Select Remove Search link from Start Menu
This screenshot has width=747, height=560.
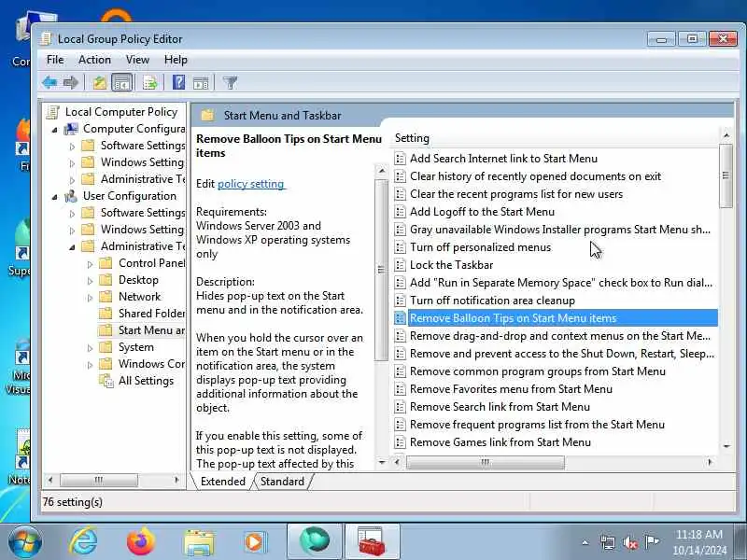click(x=500, y=407)
